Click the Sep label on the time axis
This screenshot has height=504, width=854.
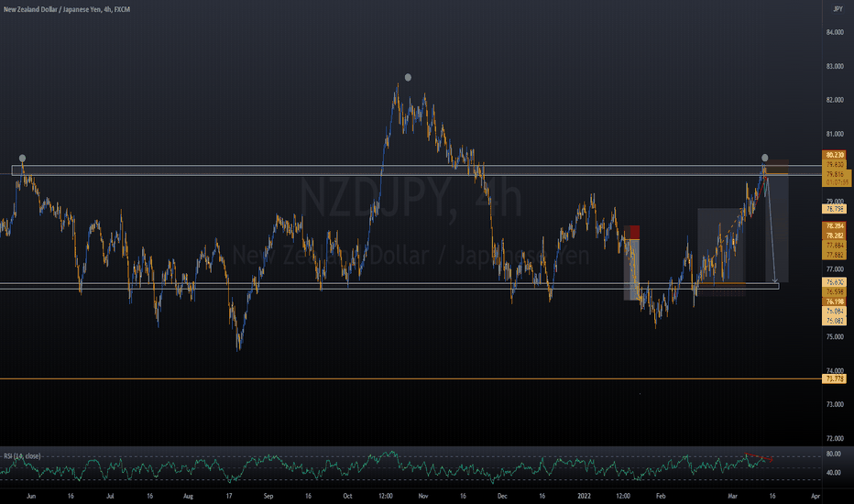268,496
